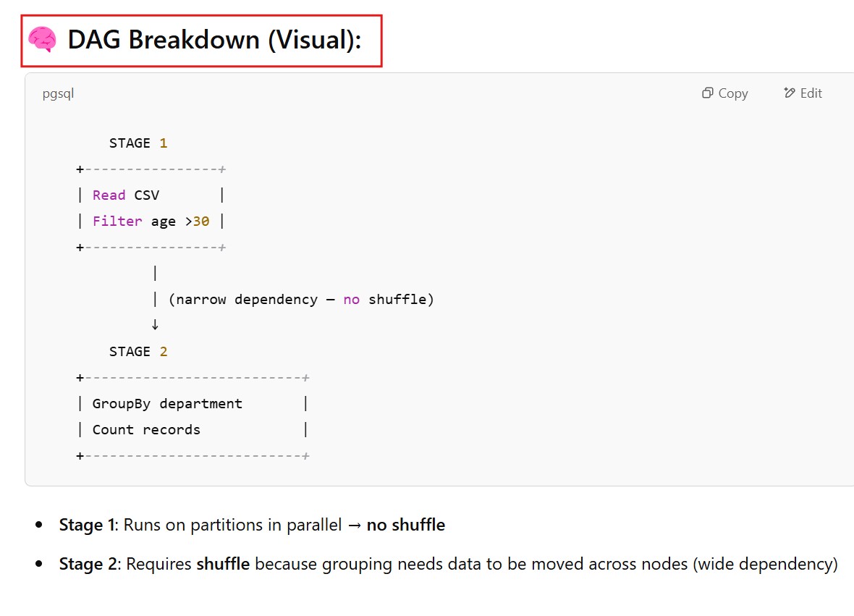Screen dimensions: 854x616
Task: Click the brain emoji icon in heading
Action: point(43,40)
